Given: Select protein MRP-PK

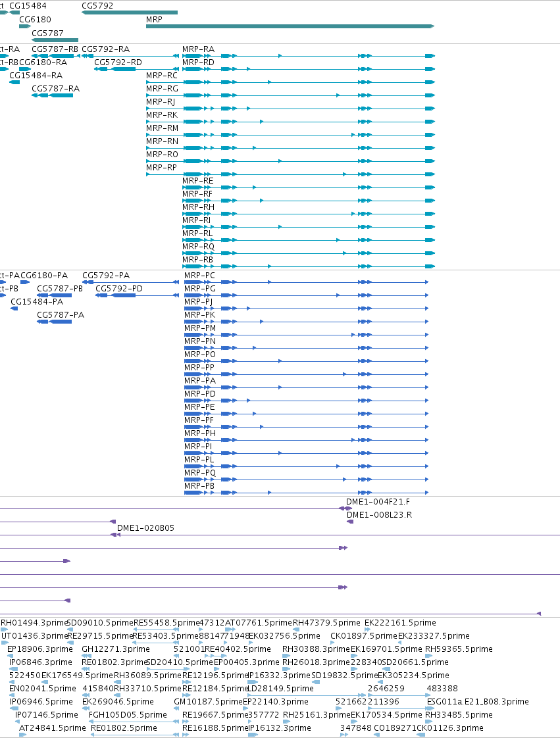Looking at the screenshot, I should [x=199, y=315].
